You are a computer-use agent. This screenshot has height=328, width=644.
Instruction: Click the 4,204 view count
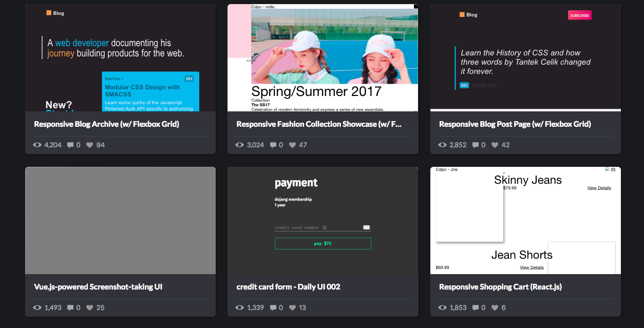[53, 145]
